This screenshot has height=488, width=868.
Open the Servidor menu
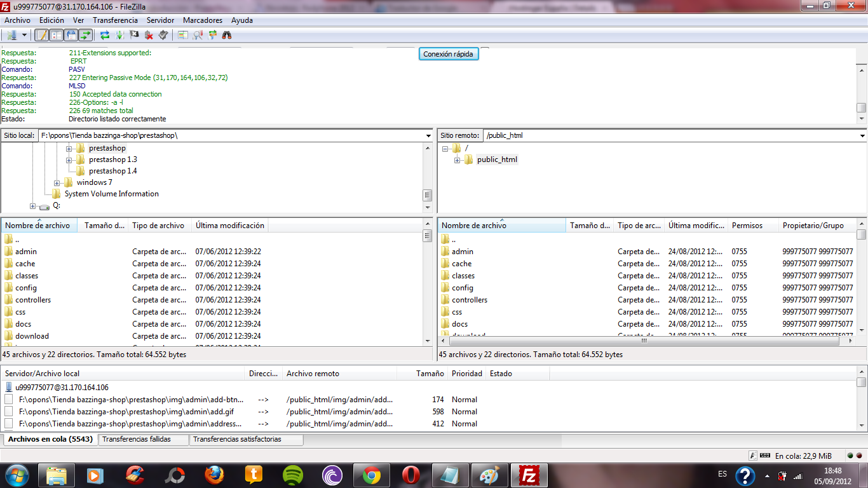click(160, 20)
